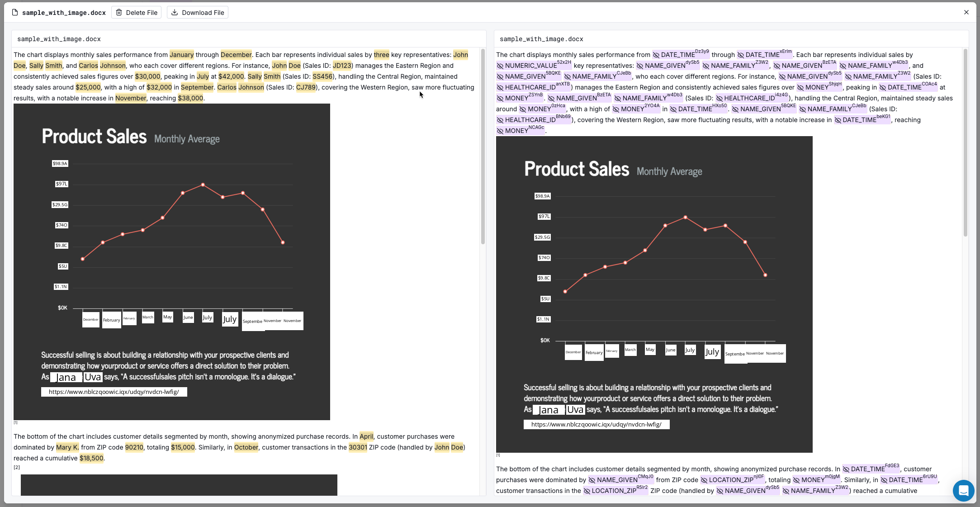Click eye-slash icon on MONEY NCAGc tag
Image resolution: width=980 pixels, height=507 pixels.
point(500,131)
